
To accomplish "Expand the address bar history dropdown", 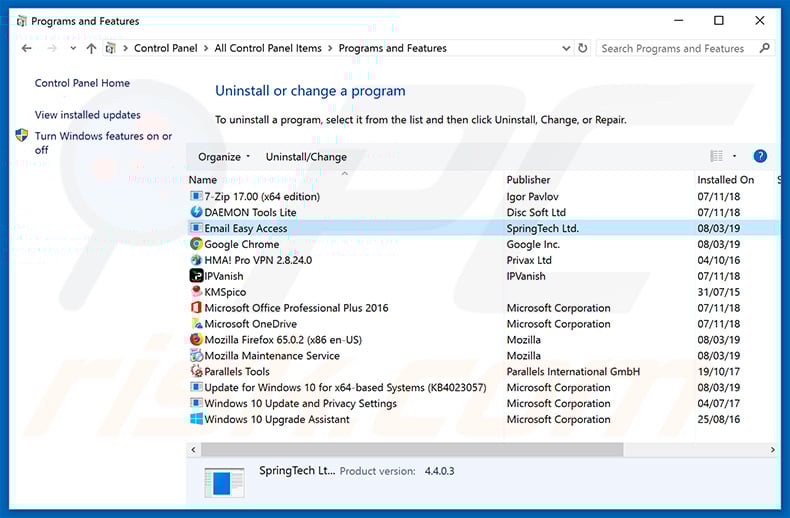I will (566, 48).
